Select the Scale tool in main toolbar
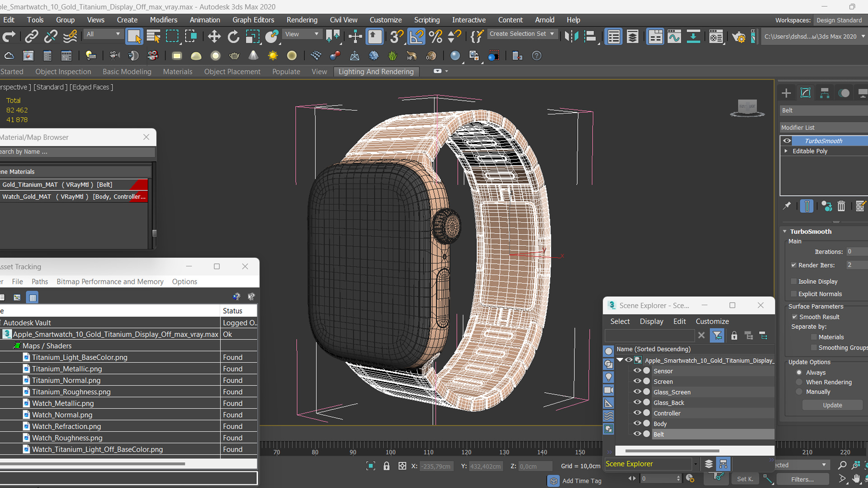 coord(252,37)
